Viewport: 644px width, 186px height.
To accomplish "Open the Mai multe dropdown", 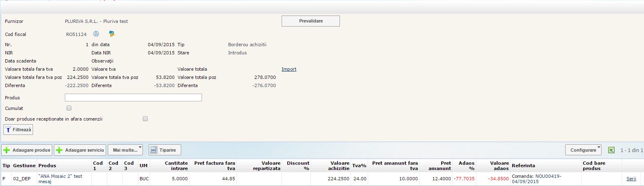I will point(125,150).
